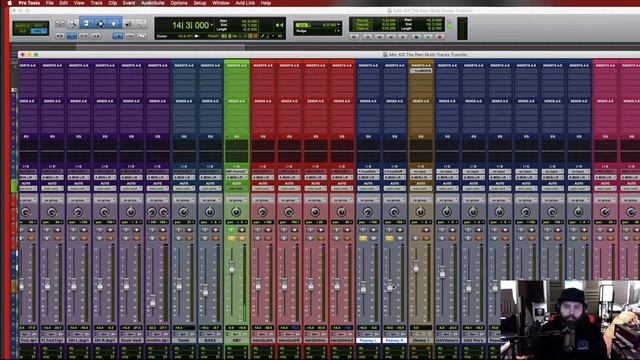Open the Setup menu
Viewport: 640px width, 360px height.
[x=200, y=3]
